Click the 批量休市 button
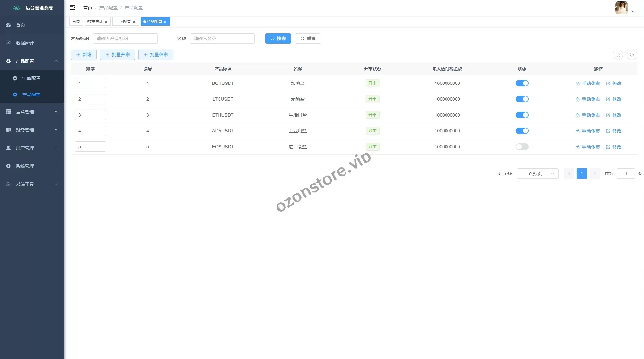644x359 pixels. click(x=155, y=55)
